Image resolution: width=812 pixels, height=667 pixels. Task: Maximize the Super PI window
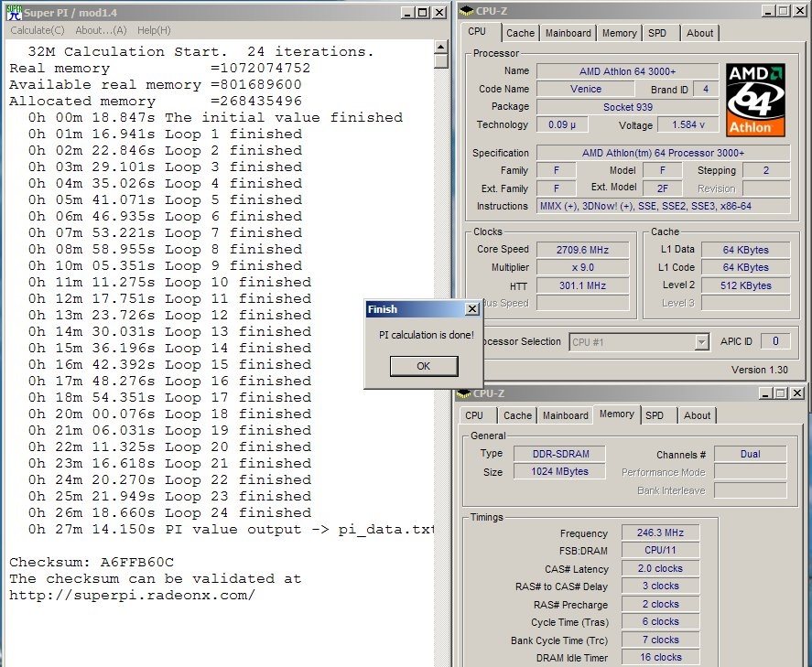[x=423, y=13]
